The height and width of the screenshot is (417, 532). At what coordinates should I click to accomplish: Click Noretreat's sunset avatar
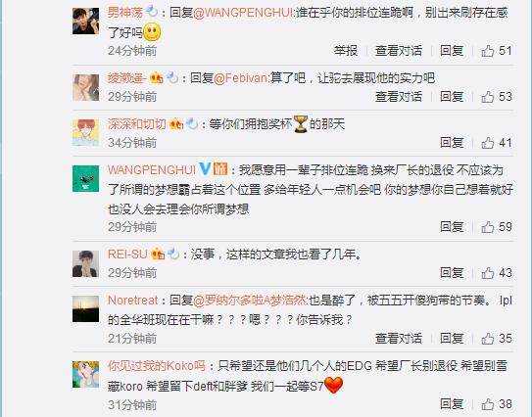[x=86, y=309]
